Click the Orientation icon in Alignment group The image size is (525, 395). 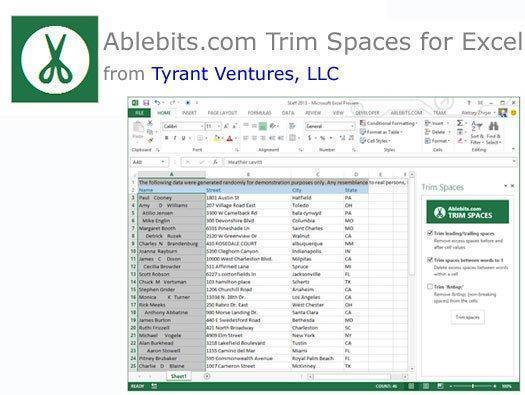click(x=273, y=126)
